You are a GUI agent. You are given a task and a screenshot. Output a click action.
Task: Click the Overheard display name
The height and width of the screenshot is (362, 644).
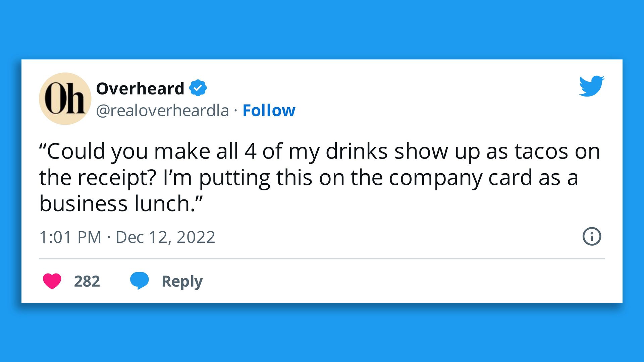point(140,88)
